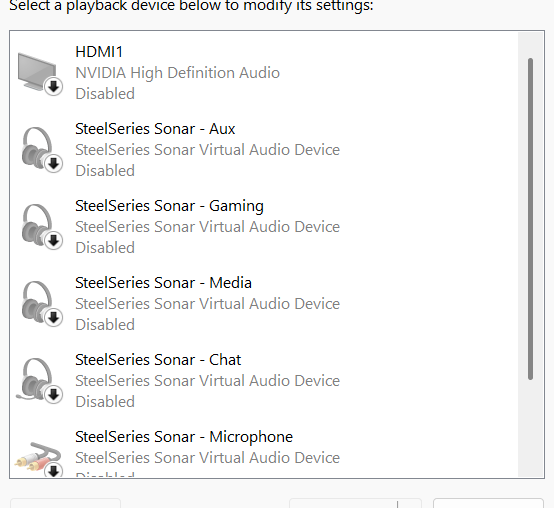Click the SteelSeries Sonar - Microphone cable icon
554x508 pixels.
tap(39, 459)
